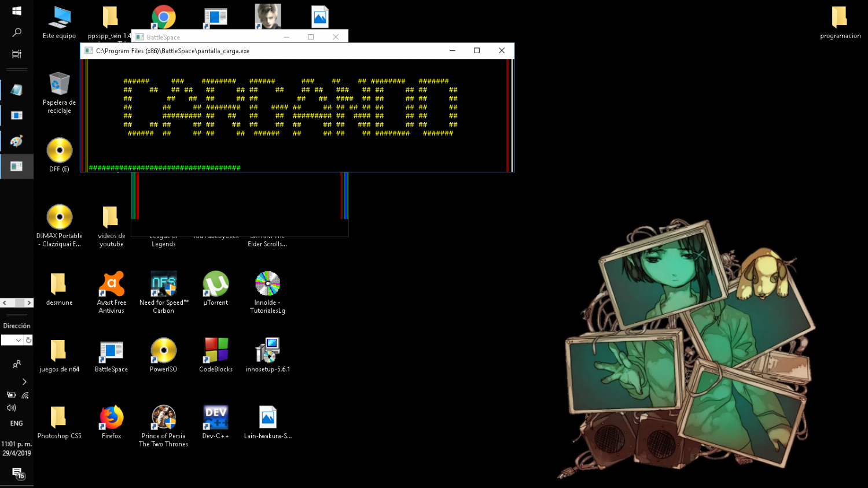Image resolution: width=868 pixels, height=488 pixels.
Task: Open the clock showing 11:01 p. m.
Action: 17,449
